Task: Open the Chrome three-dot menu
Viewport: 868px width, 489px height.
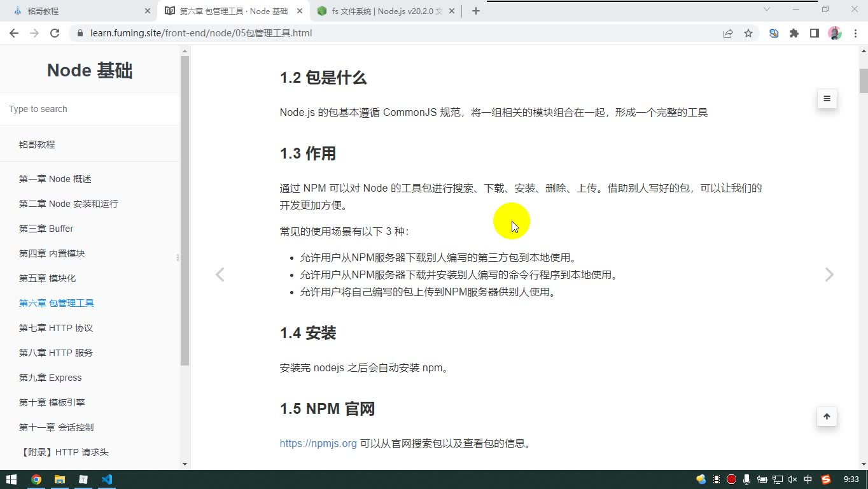Action: 855,33
